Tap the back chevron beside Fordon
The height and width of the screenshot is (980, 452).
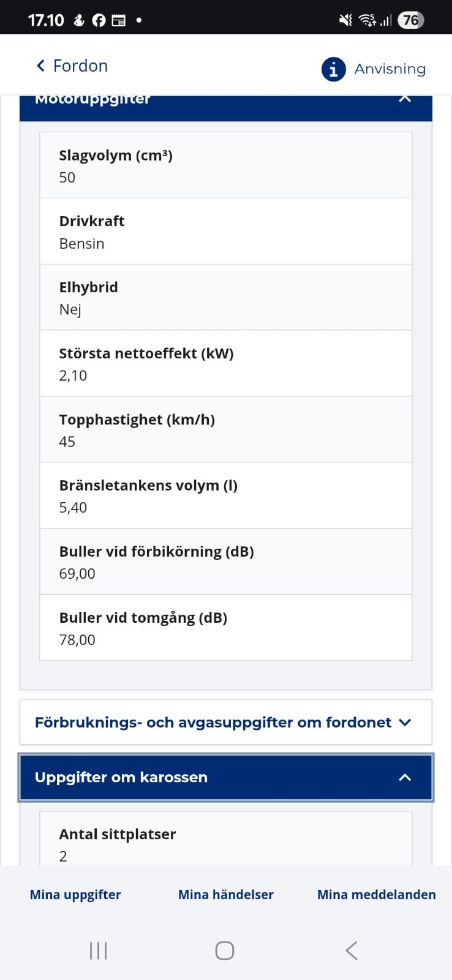41,66
